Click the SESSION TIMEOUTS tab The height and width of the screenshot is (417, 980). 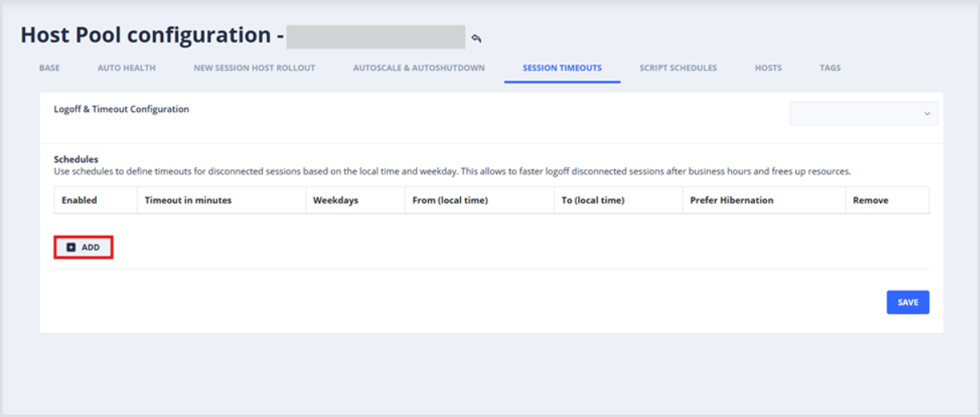click(562, 68)
